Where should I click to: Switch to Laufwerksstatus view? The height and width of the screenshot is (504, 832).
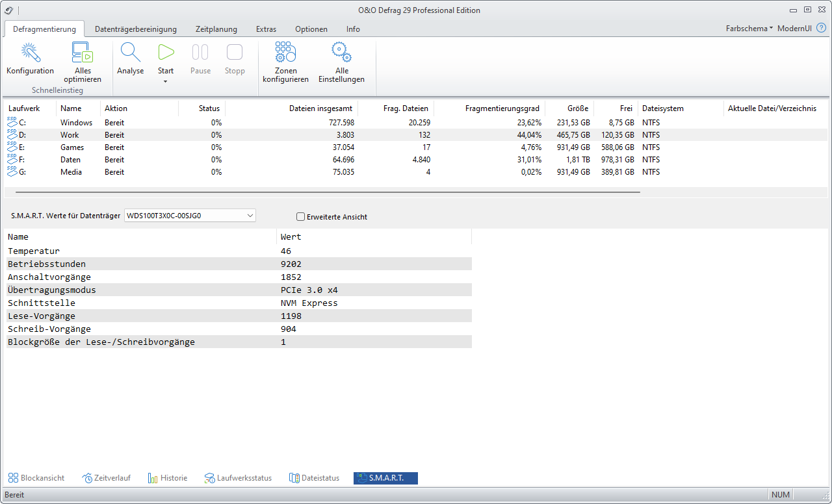tap(238, 478)
